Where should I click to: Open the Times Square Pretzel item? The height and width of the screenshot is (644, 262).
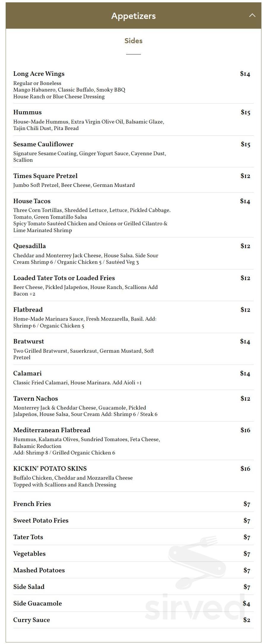click(x=45, y=176)
